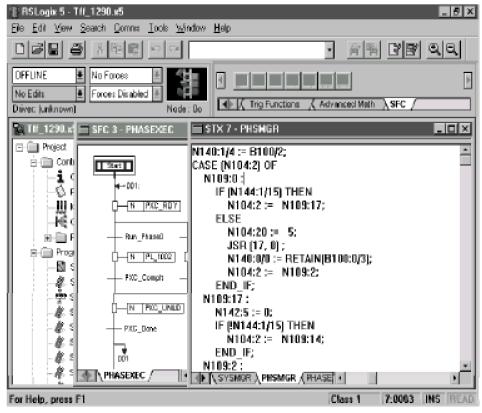This screenshot has height=413, width=482.
Task: Collapse the Project folder in tree
Action: click(19, 147)
